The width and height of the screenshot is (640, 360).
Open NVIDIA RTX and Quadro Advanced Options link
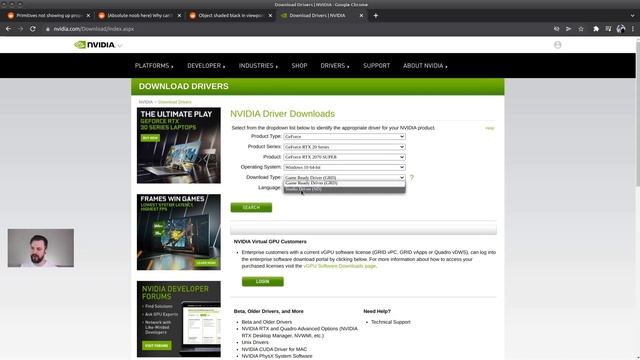[299, 332]
